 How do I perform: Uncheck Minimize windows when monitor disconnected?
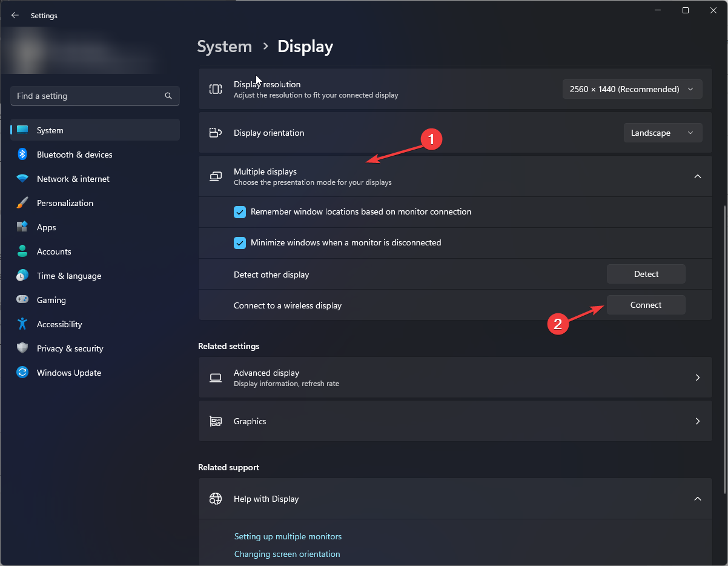pyautogui.click(x=240, y=242)
